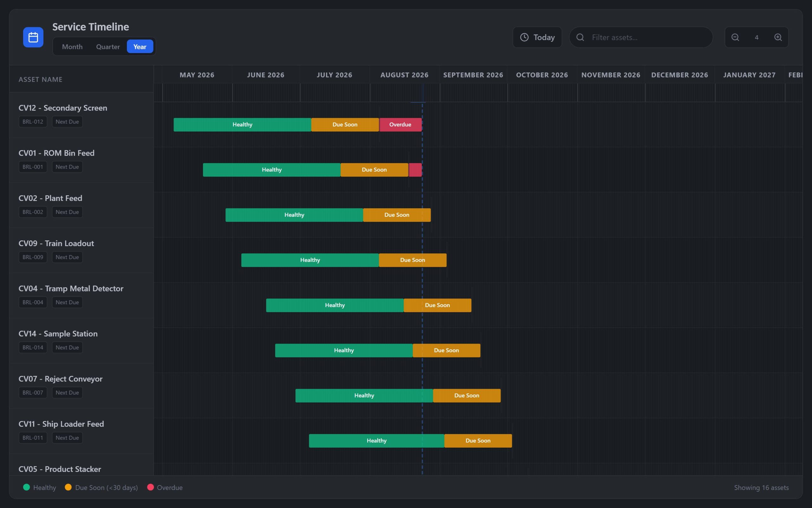Click the green Healthy legend dot
This screenshot has width=812, height=508.
click(27, 487)
